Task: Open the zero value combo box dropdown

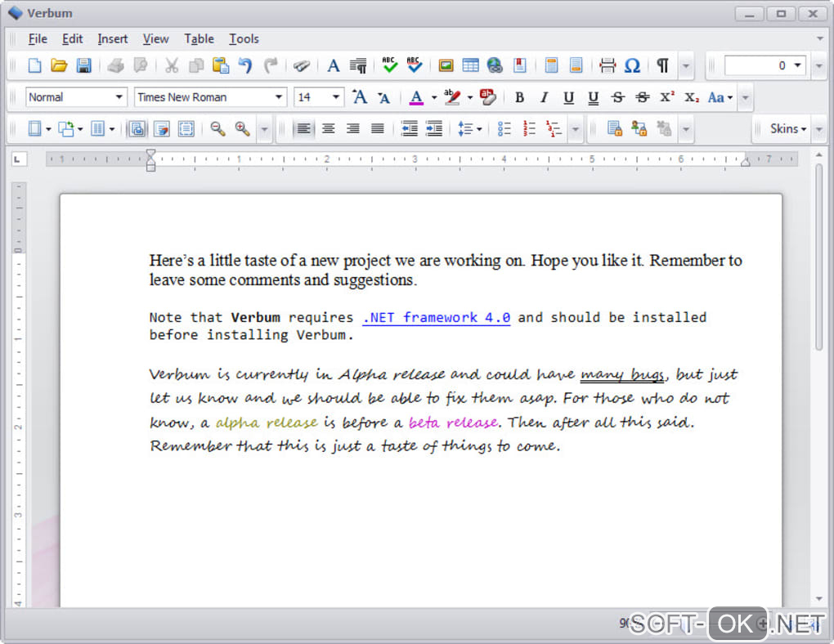Action: coord(797,65)
